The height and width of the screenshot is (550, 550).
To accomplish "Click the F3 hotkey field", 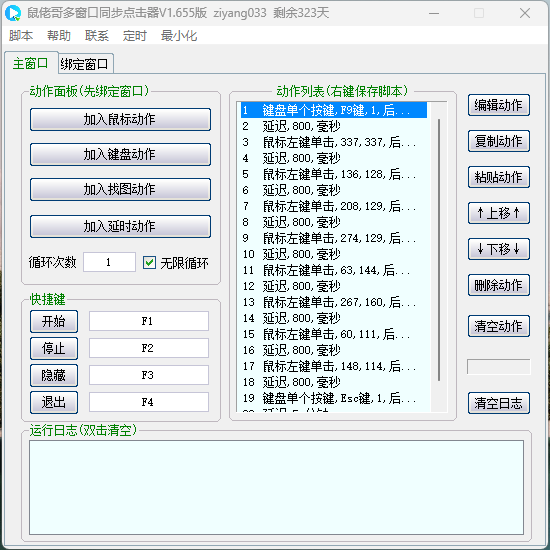I will pos(149,375).
